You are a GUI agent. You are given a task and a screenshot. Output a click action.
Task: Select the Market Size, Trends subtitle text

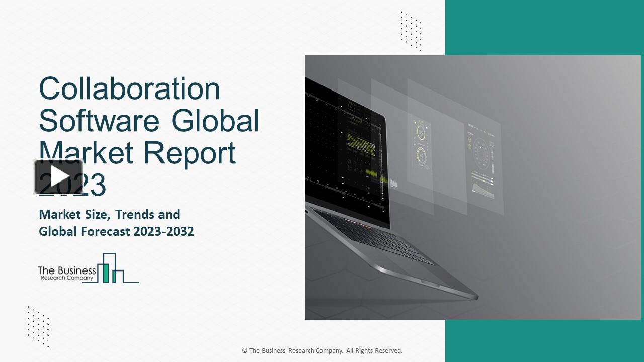(x=109, y=214)
